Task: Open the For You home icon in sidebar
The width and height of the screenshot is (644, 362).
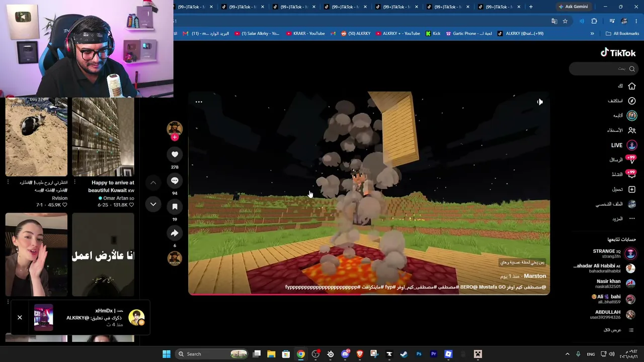Action: coord(632,86)
